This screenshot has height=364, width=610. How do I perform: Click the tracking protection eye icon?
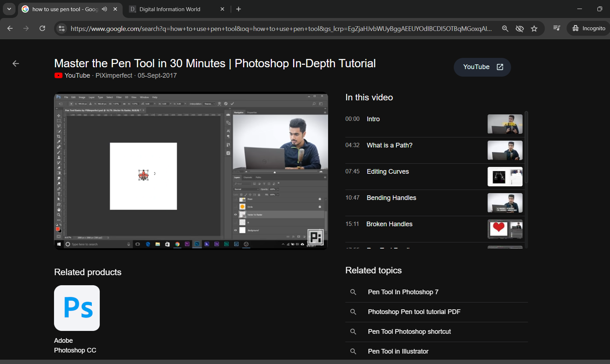tap(520, 28)
